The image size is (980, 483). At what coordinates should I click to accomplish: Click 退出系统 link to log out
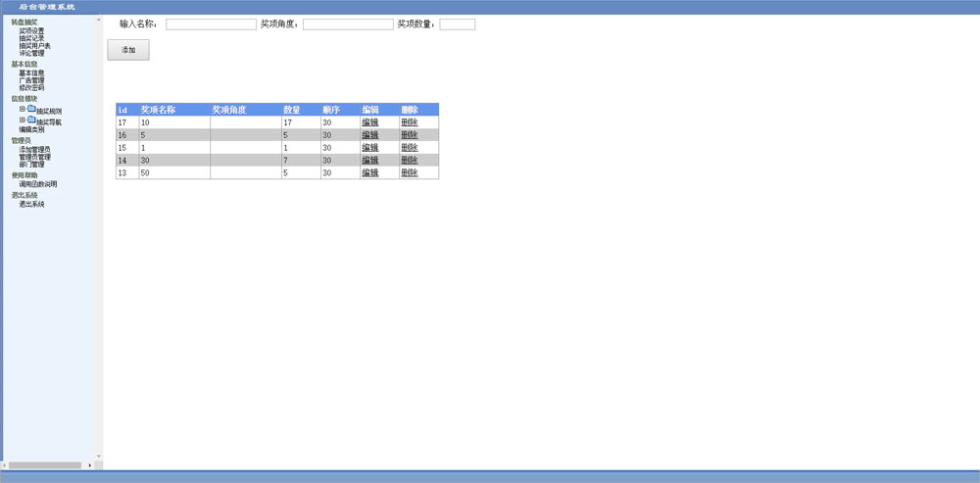point(31,204)
